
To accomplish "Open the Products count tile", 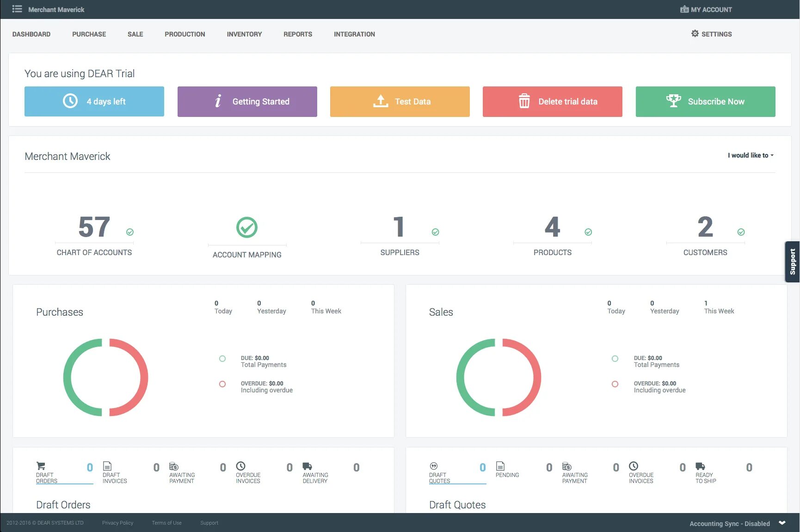I will 553,235.
